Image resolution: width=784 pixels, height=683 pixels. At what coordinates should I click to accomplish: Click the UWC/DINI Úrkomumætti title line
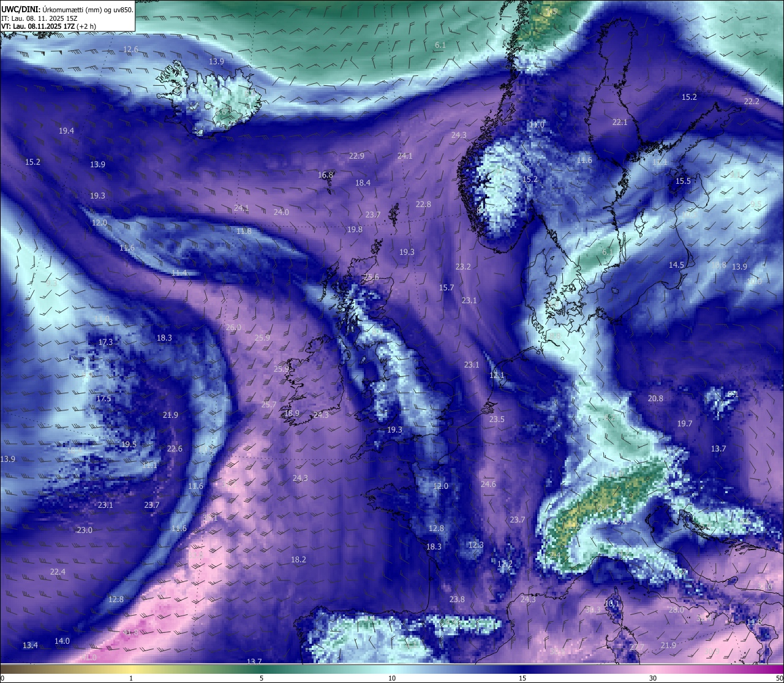(x=67, y=9)
